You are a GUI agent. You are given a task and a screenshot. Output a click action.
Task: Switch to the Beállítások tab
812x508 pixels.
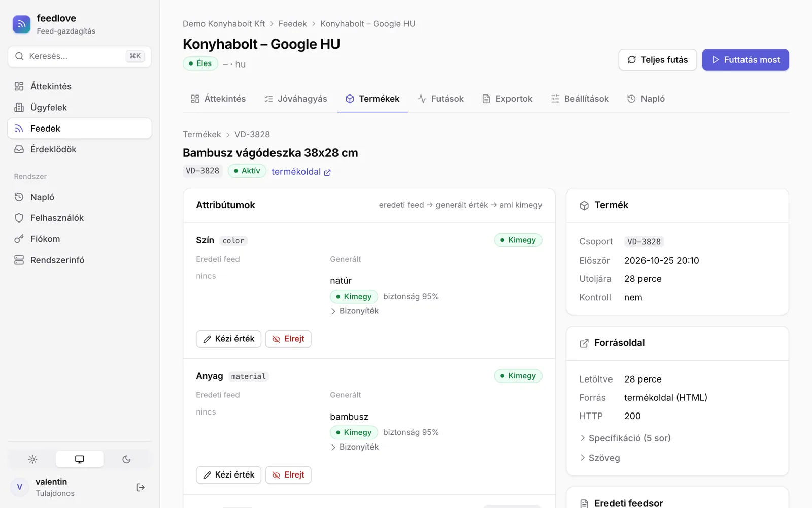(580, 99)
